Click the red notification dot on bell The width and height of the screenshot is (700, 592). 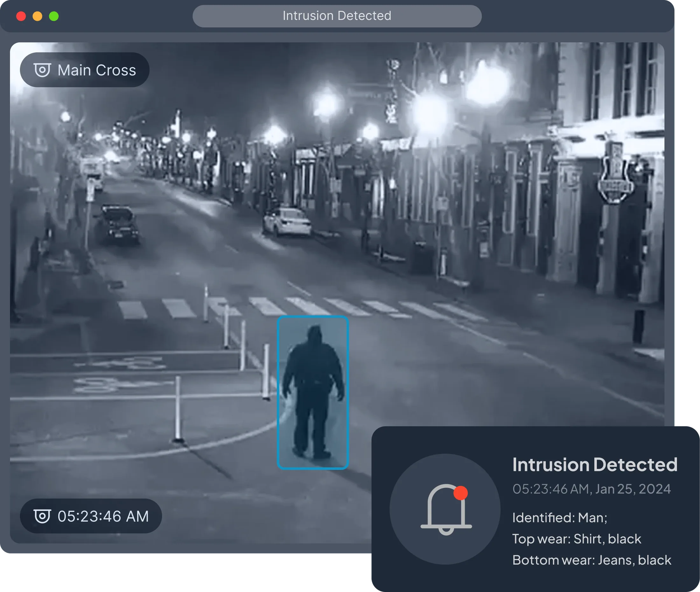460,493
